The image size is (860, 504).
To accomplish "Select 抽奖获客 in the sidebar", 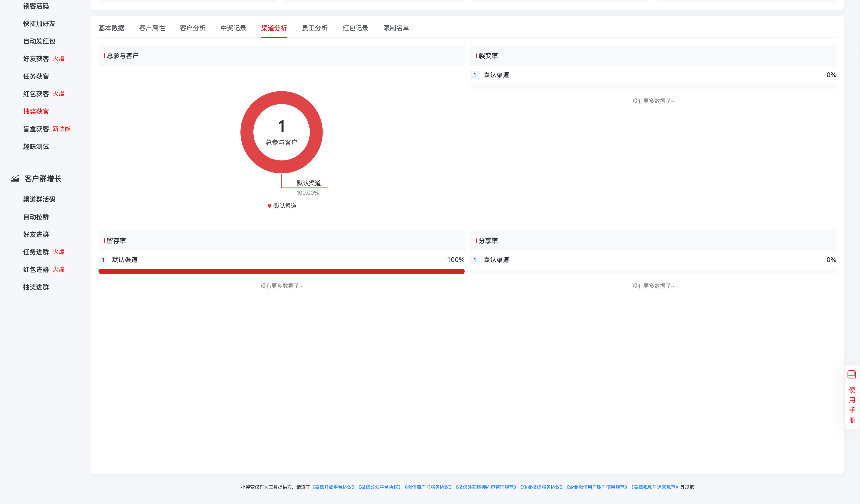I will tap(36, 111).
